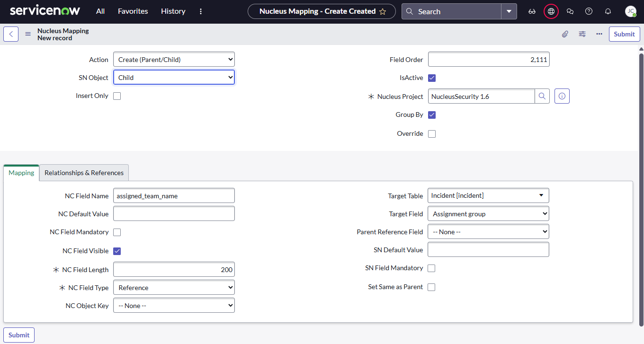Check the SN Field Mandatory box

coord(431,268)
